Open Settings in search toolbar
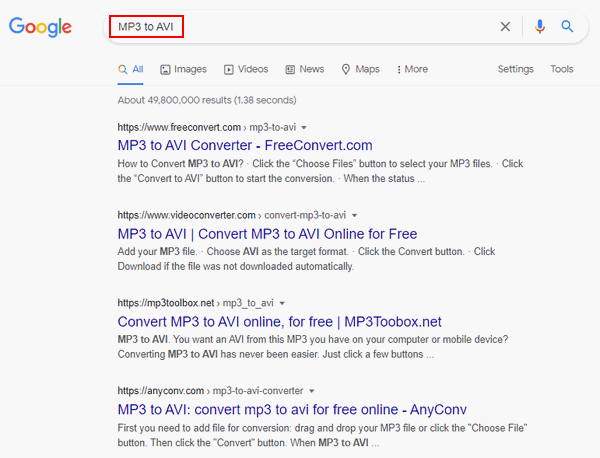600x458 pixels. pos(515,69)
